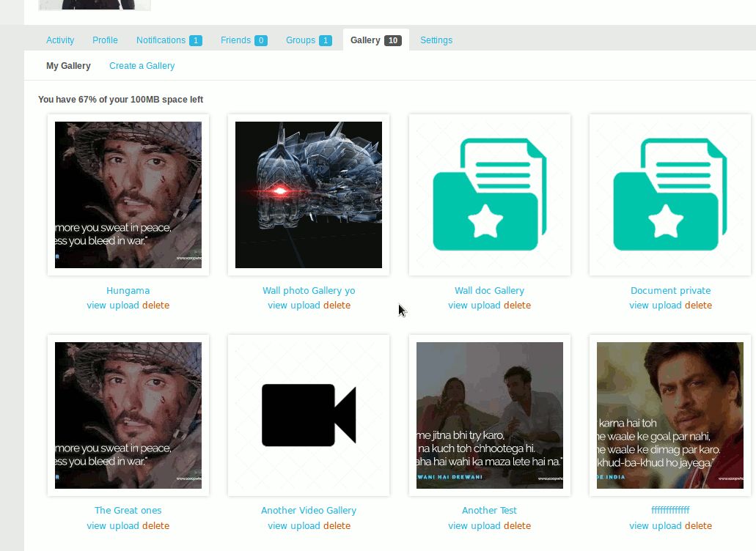
Task: Click the ffffffffffffff title link
Action: (670, 509)
